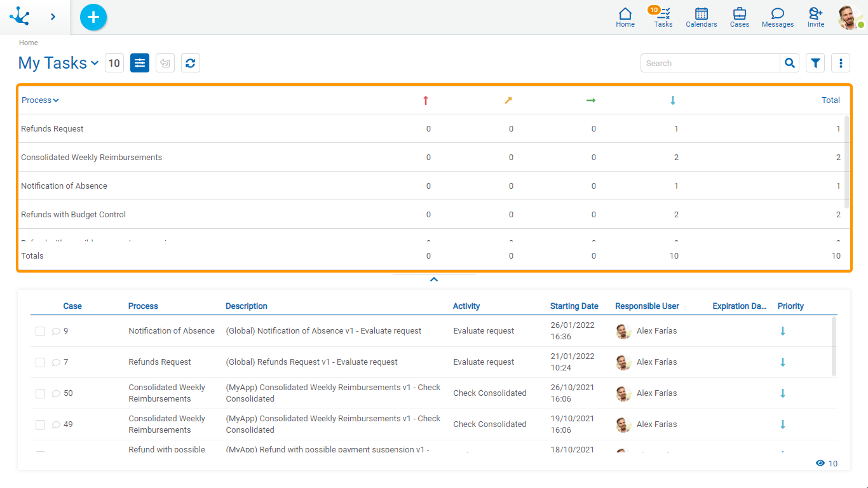
Task: Click low priority arrow for case 49
Action: 783,424
